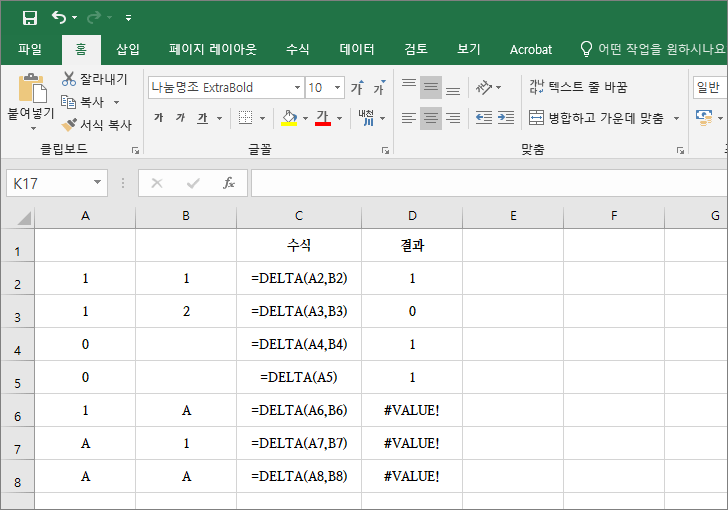Switch to the 삽입 tab
The height and width of the screenshot is (510, 728).
(128, 49)
